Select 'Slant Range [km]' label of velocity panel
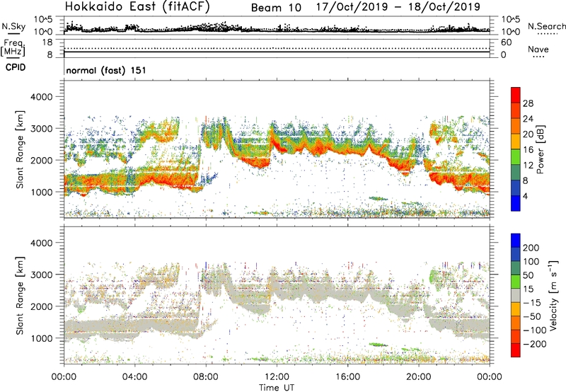Screen dimensions: 566x392 click(x=20, y=296)
